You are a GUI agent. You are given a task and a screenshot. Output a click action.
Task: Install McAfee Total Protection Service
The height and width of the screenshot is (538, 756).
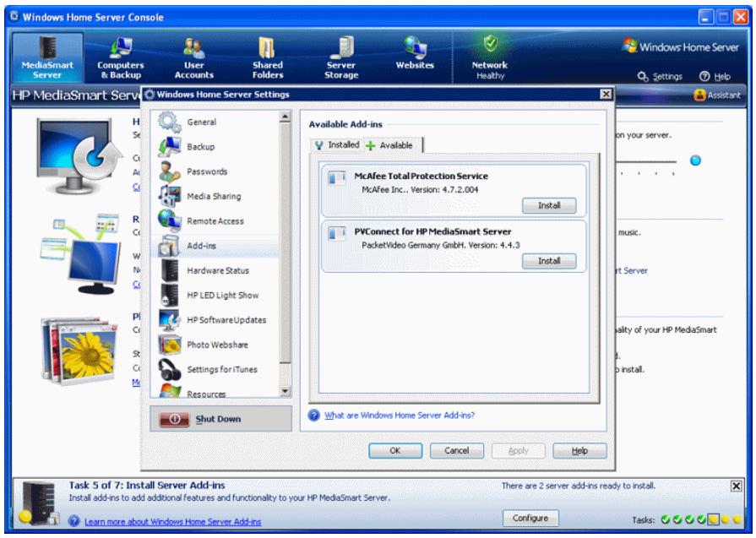click(x=549, y=205)
